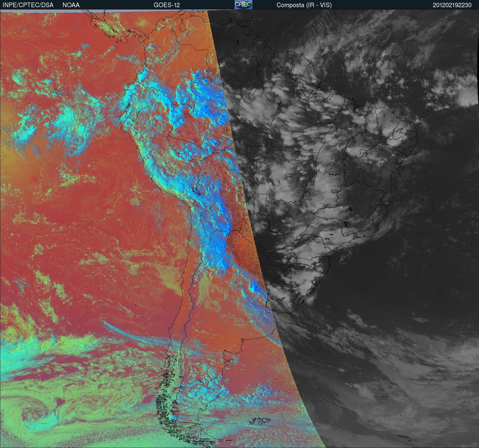
Task: Click the CPTEC logo in the header
Action: click(x=243, y=5)
